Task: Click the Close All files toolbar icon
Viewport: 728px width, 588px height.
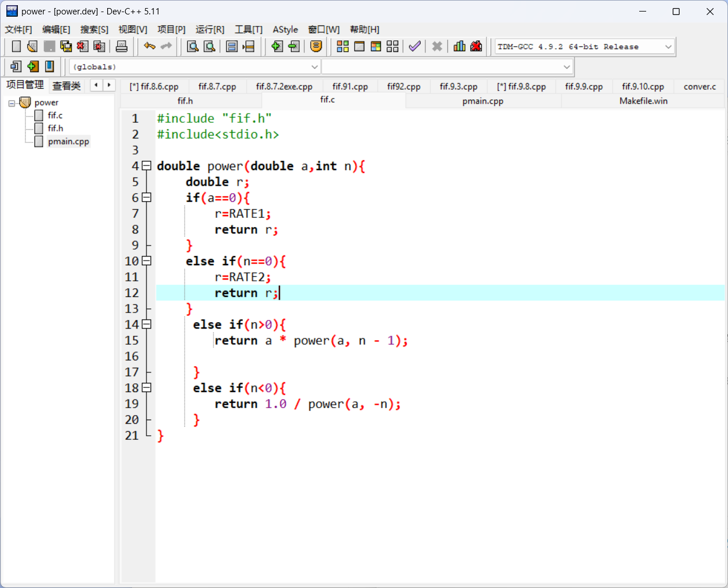Action: pyautogui.click(x=99, y=47)
